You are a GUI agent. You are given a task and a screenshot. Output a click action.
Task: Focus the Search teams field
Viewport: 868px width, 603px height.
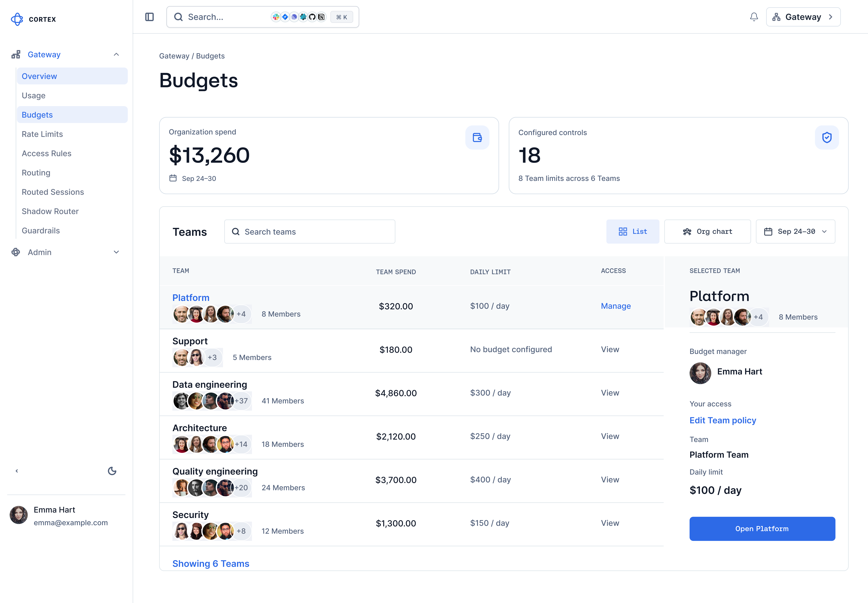(x=310, y=232)
